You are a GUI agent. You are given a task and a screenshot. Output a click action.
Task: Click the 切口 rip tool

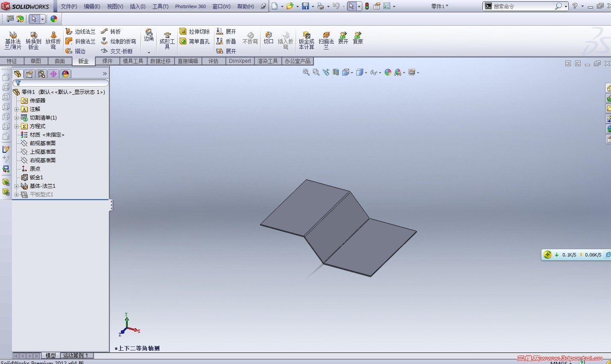(268, 38)
